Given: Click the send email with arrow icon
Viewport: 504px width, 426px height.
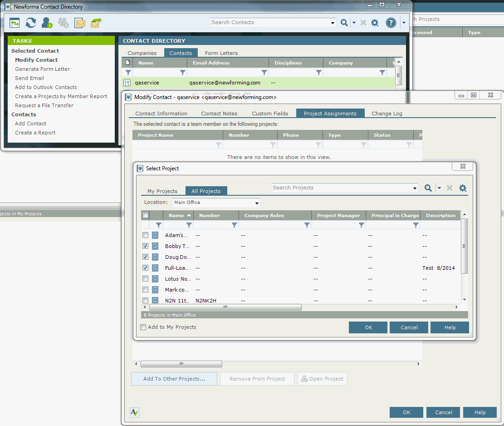Looking at the screenshot, I should (96, 23).
